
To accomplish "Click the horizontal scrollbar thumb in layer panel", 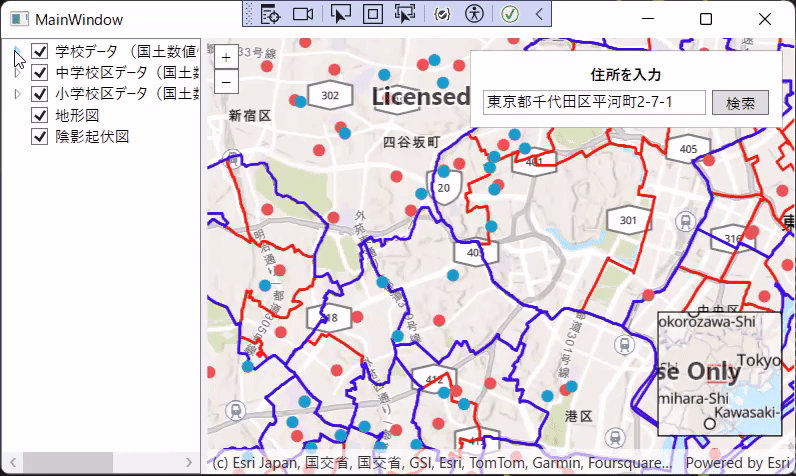I will 68,462.
